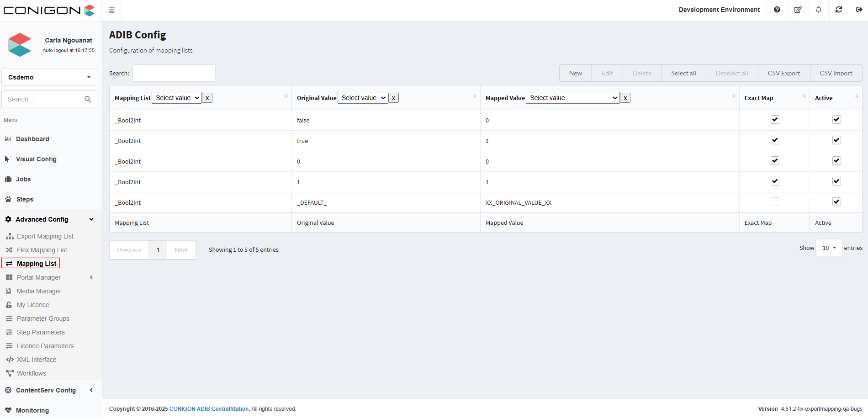Open Flex Mapping List menu item
This screenshot has width=868, height=419.
point(42,250)
